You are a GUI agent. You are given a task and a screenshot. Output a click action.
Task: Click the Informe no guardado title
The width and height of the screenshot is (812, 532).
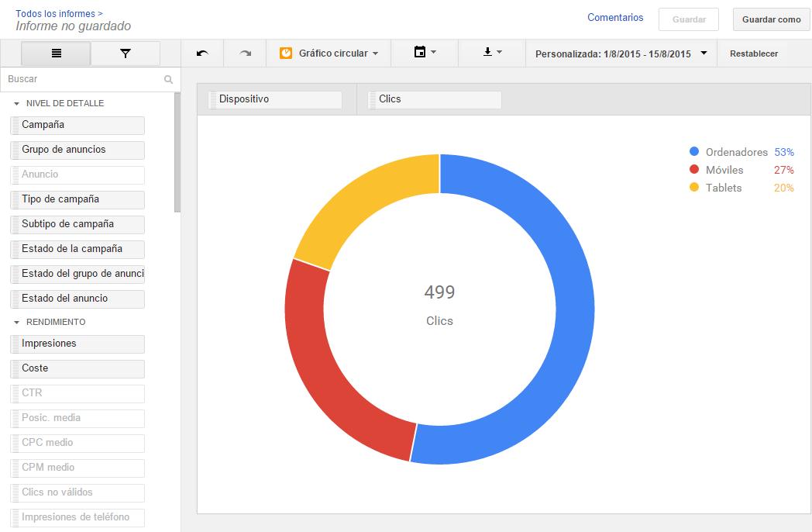(x=73, y=26)
